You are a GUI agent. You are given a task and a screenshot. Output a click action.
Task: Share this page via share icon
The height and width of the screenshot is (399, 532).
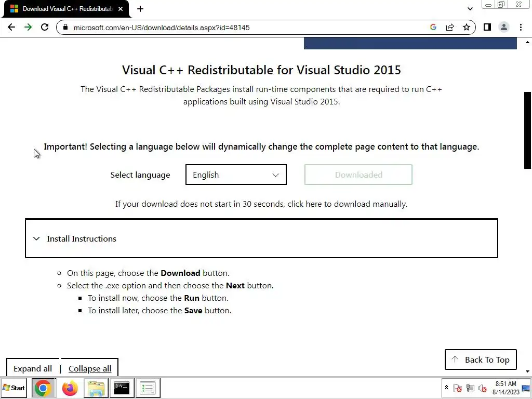450,27
